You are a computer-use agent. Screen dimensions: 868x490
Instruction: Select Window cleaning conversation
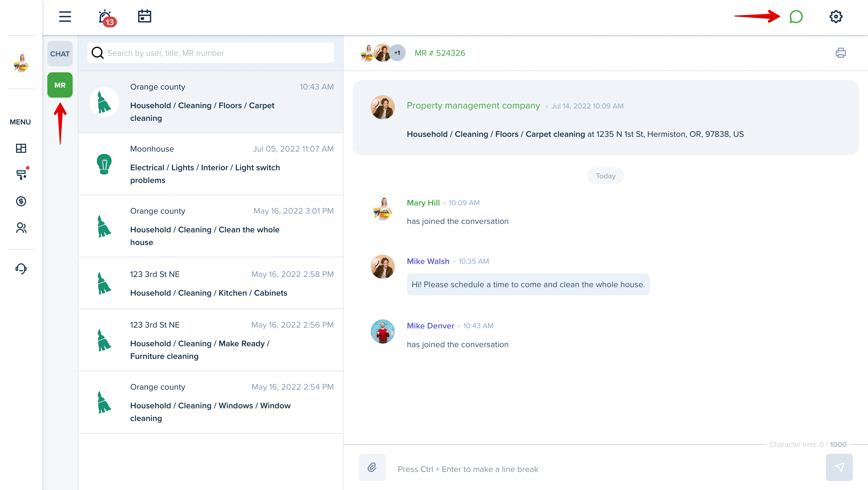coord(211,402)
